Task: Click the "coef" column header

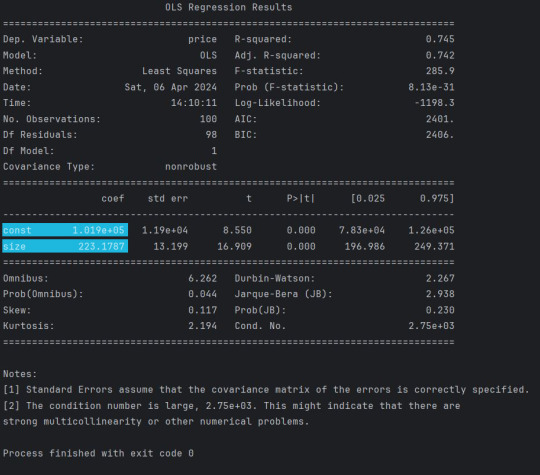Action: (x=113, y=198)
